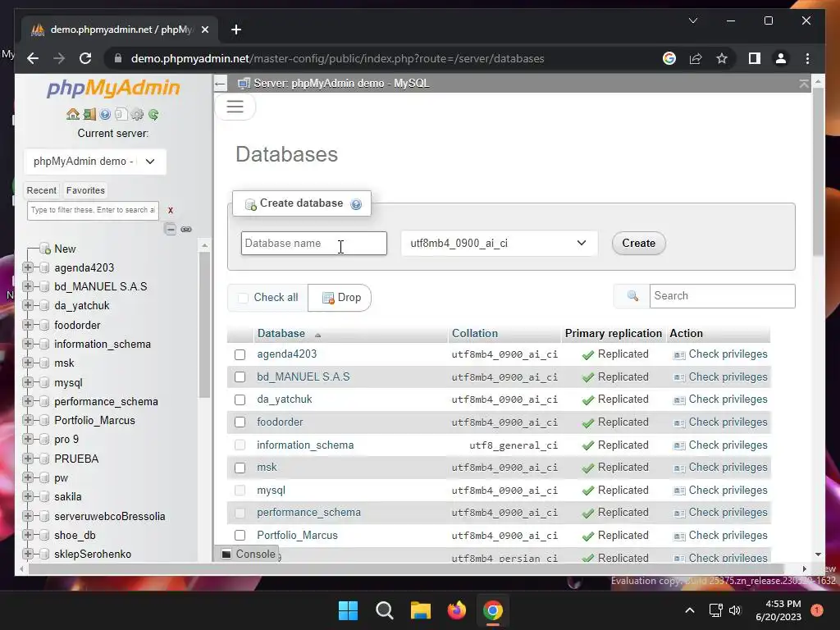
Task: Click the Create button
Action: (638, 243)
